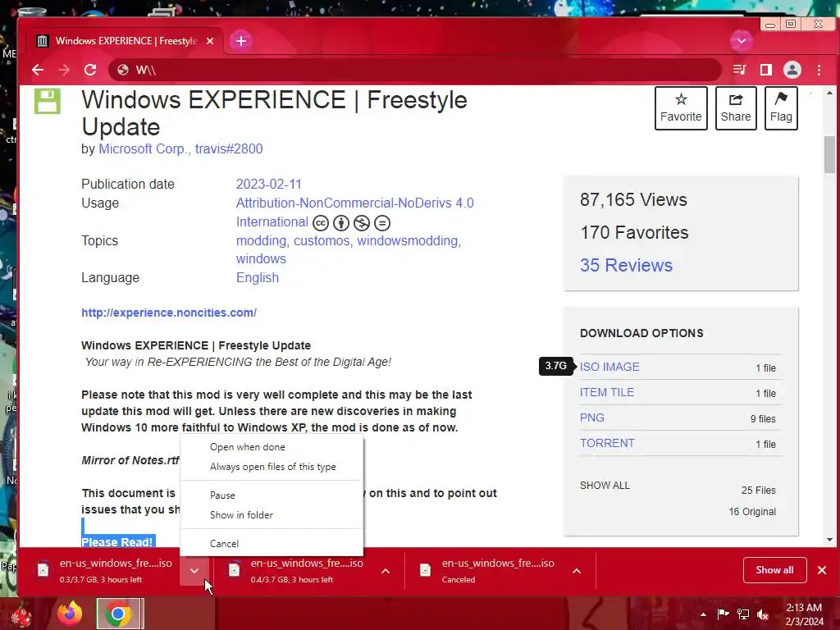Click the attribution person license icon

coord(340,223)
